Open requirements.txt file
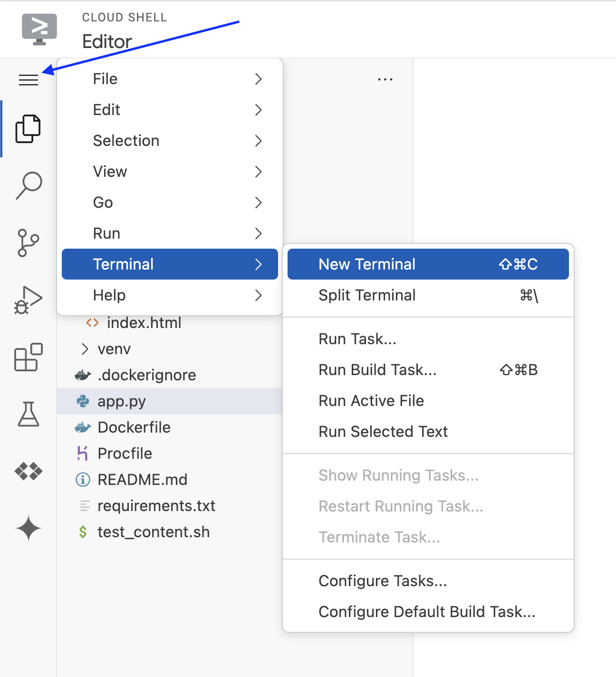 click(x=156, y=506)
